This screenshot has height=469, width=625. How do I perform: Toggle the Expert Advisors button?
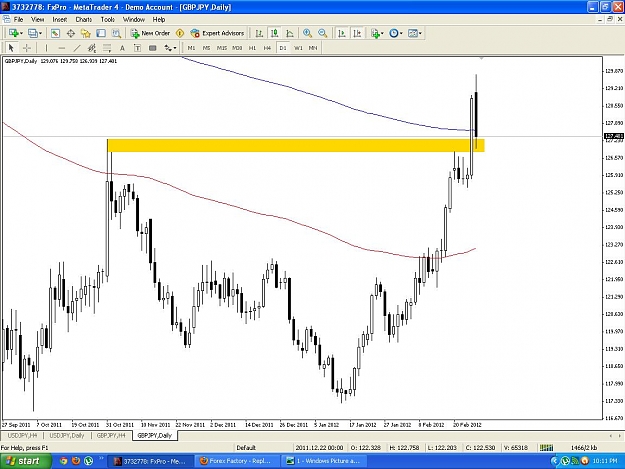[217, 33]
